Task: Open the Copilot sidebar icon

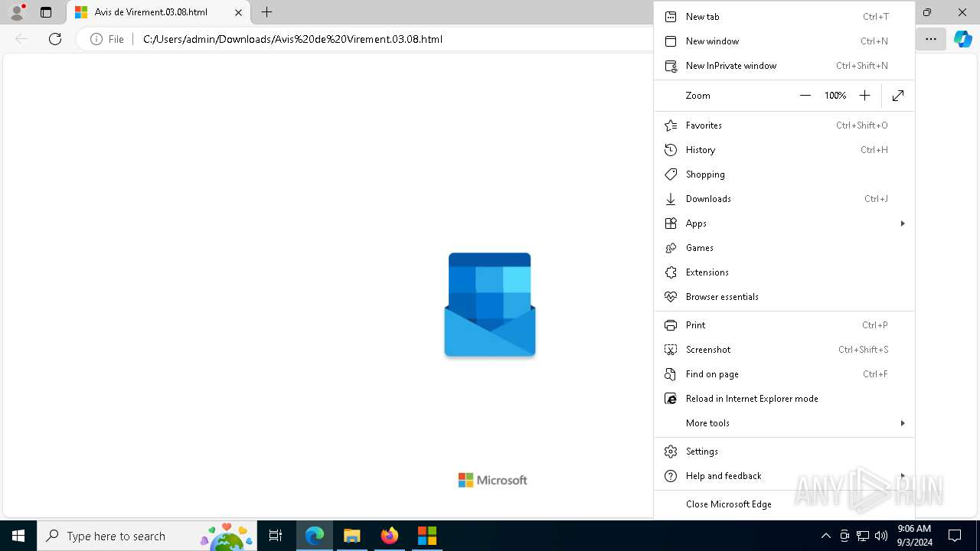Action: tap(962, 39)
